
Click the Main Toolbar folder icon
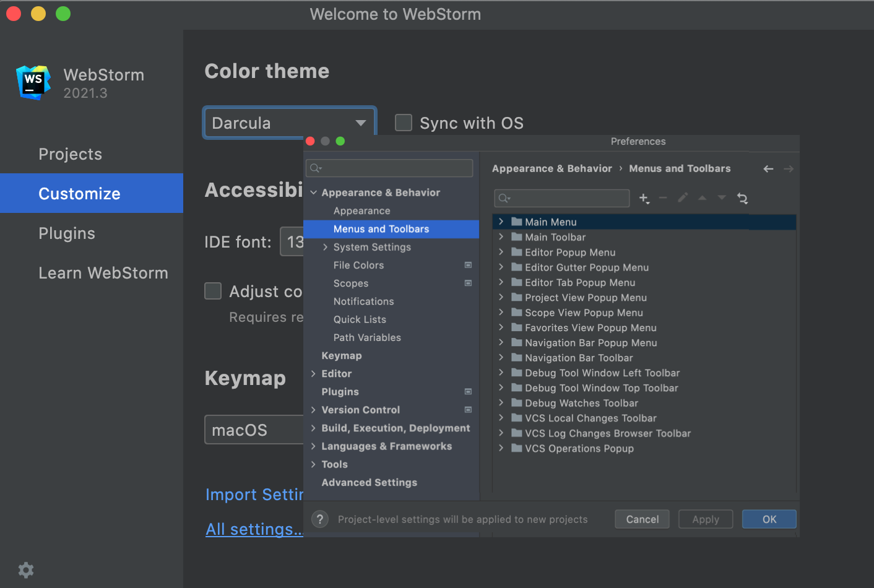click(517, 236)
